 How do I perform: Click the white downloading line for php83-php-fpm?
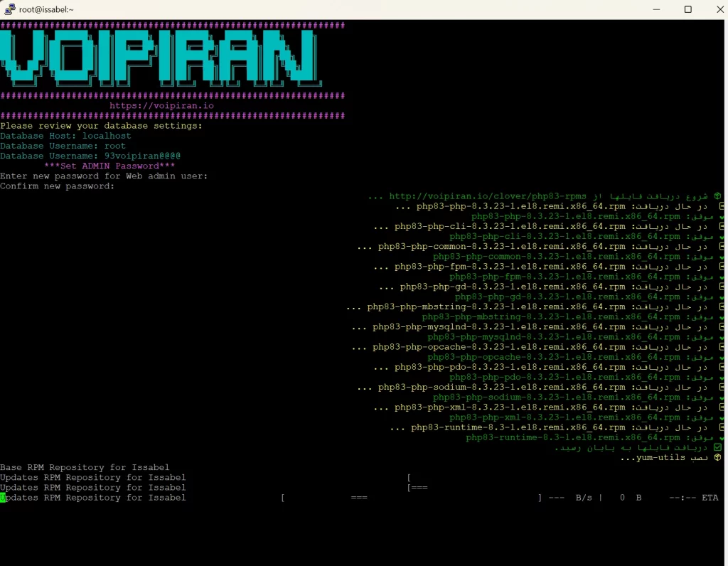click(x=548, y=267)
